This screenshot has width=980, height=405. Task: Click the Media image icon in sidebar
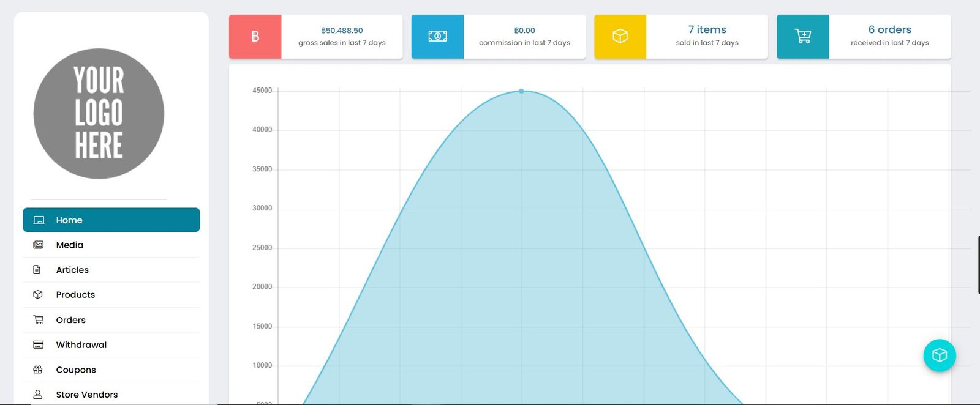click(x=38, y=245)
